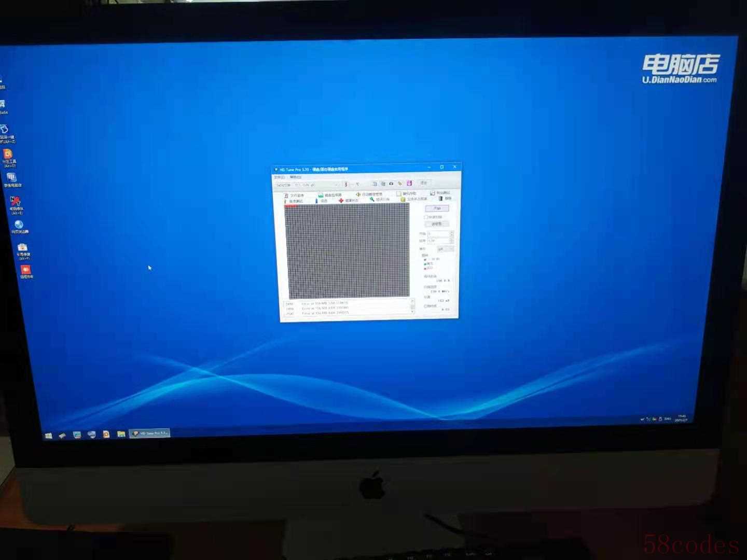Click the Windows Start button on taskbar
This screenshot has height=560, width=747.
(x=48, y=436)
